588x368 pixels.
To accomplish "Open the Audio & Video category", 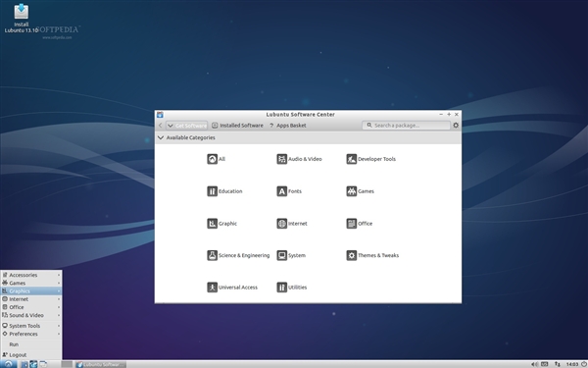I will pos(299,159).
